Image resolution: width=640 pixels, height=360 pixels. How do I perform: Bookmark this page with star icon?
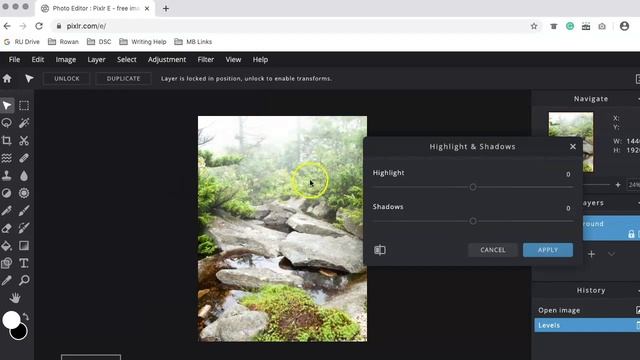534,26
